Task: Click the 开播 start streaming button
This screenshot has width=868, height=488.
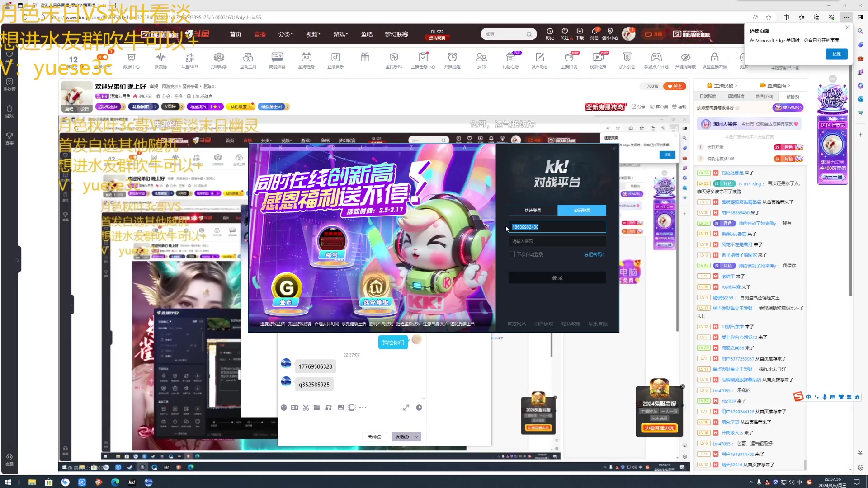Action: coord(653,34)
